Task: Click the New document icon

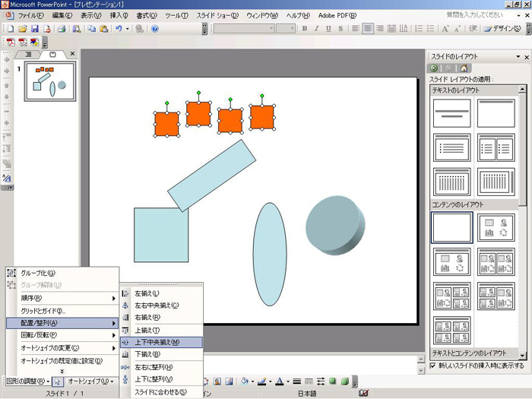Action: tap(11, 29)
